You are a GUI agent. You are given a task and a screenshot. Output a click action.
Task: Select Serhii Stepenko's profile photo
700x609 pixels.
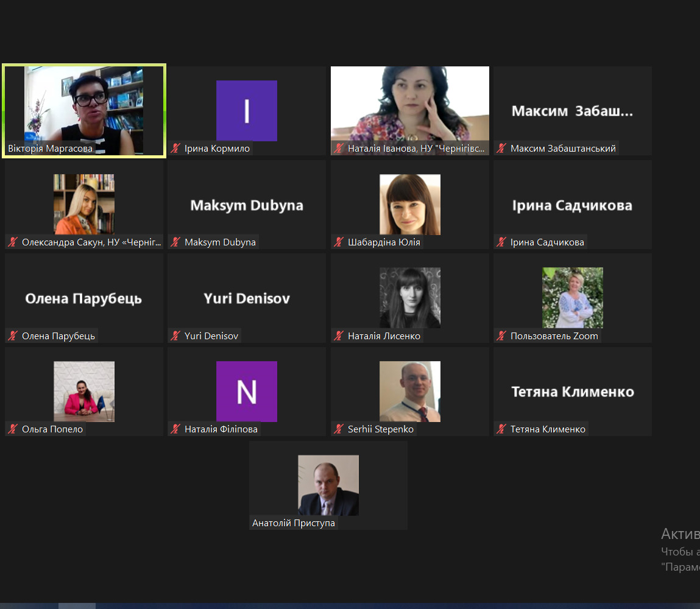(x=409, y=392)
